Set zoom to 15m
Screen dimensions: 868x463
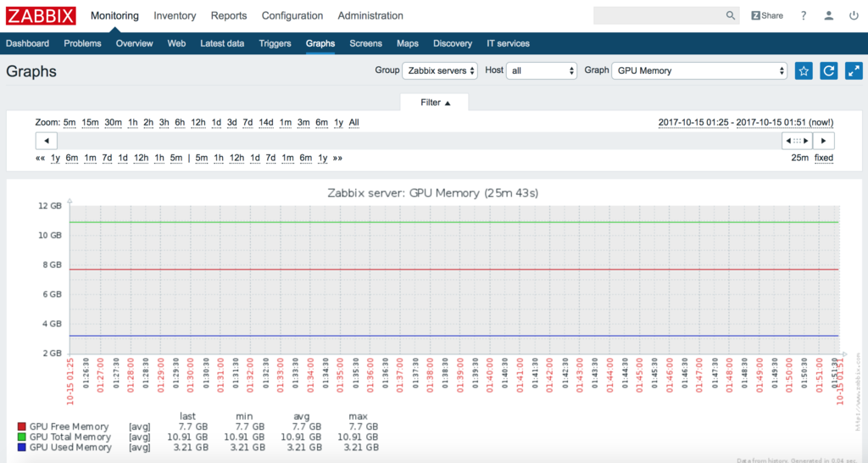coord(90,122)
